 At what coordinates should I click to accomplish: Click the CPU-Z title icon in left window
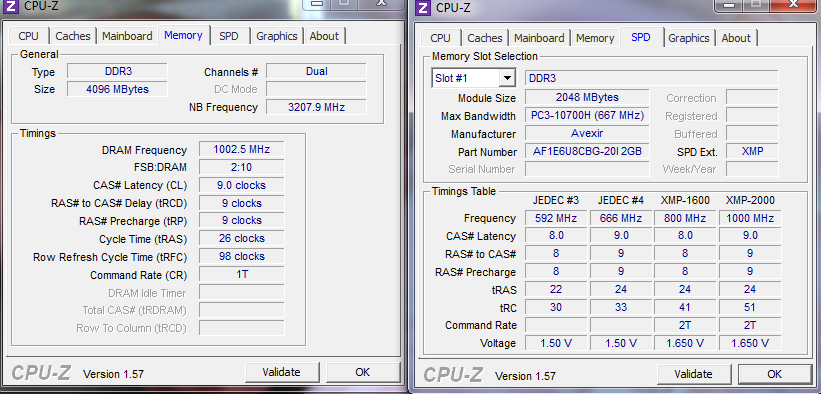(12, 7)
